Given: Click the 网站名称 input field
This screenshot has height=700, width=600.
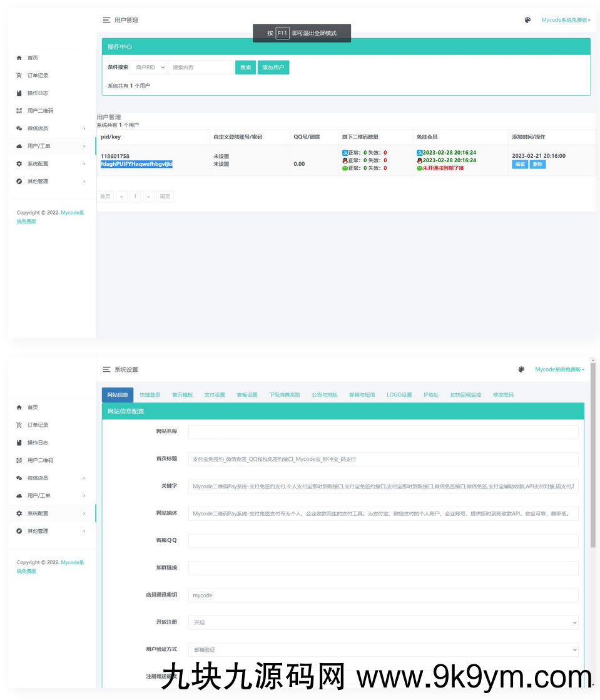Looking at the screenshot, I should 382,431.
